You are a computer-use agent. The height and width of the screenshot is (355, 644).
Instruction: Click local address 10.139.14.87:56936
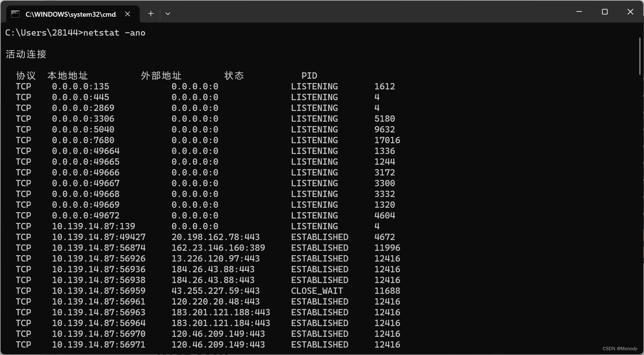tap(99, 269)
